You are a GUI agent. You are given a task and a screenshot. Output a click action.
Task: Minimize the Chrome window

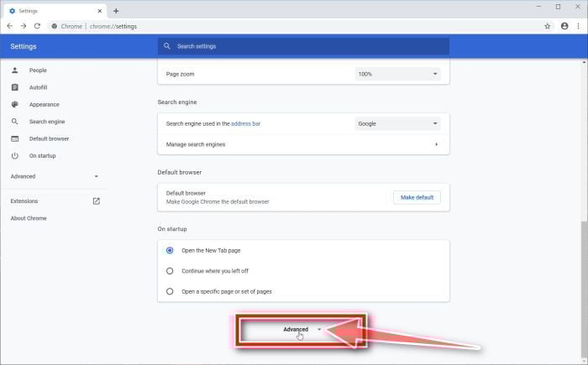(x=538, y=7)
